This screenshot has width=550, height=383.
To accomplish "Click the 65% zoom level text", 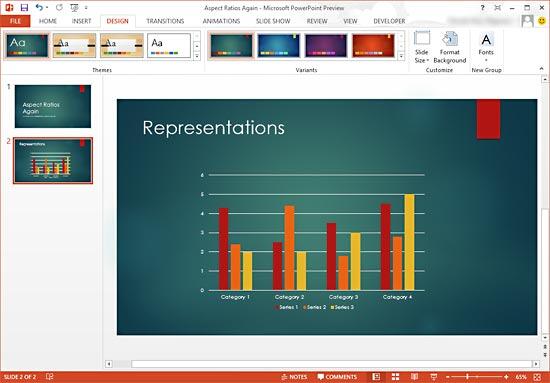I will (x=521, y=377).
